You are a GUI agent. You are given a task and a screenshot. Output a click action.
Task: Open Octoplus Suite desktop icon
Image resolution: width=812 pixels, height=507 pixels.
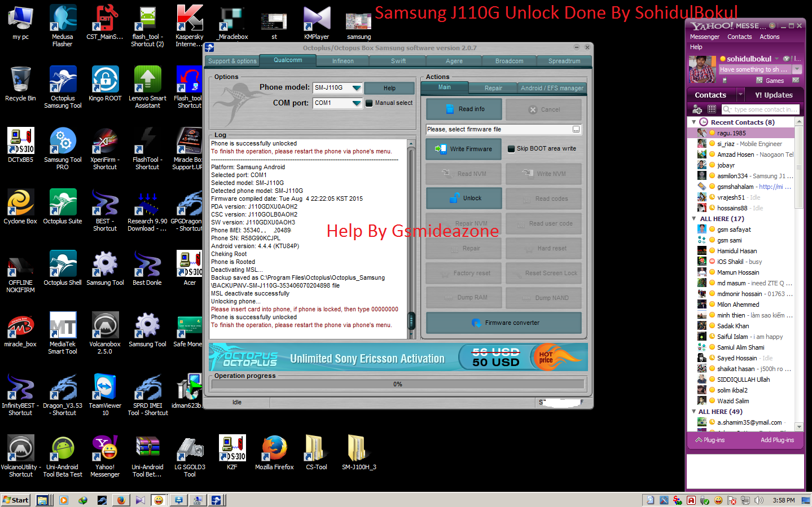pos(63,206)
